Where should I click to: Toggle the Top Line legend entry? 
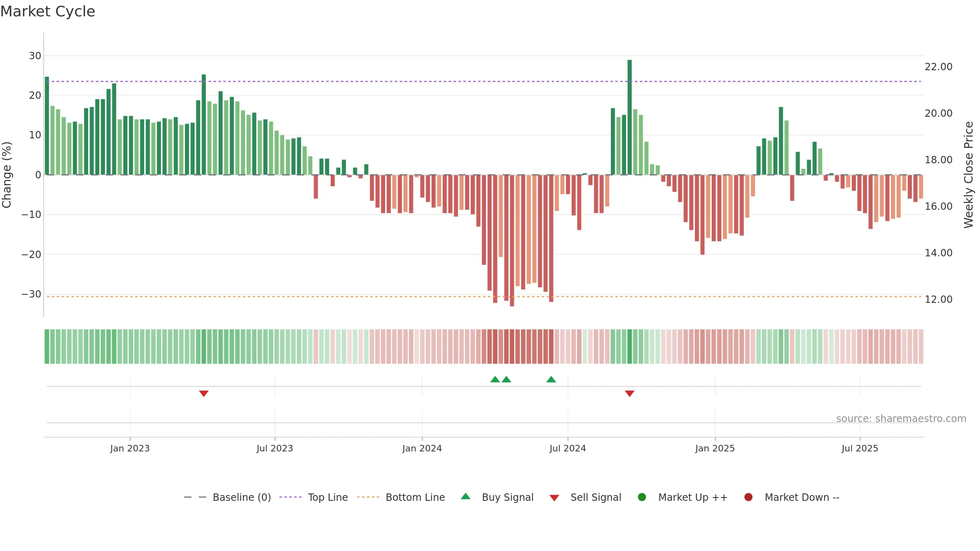pyautogui.click(x=314, y=497)
